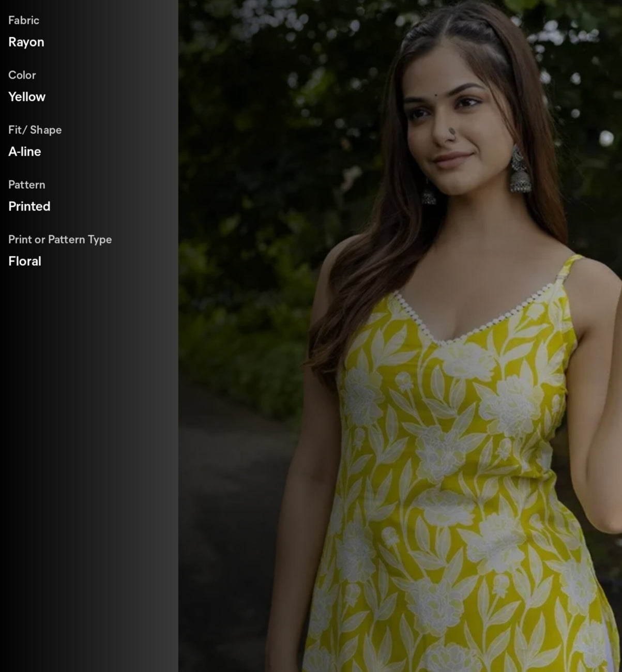622x672 pixels.
Task: Select the 'A-line' fit value
Action: (x=25, y=151)
